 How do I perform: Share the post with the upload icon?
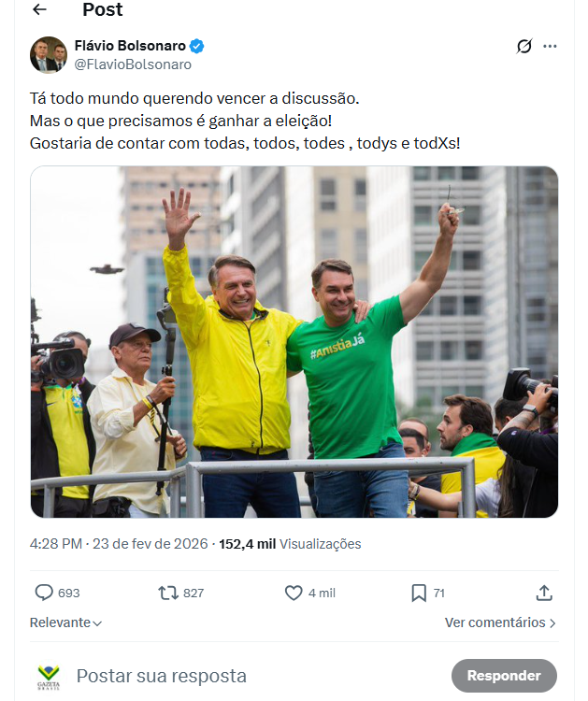coord(544,593)
